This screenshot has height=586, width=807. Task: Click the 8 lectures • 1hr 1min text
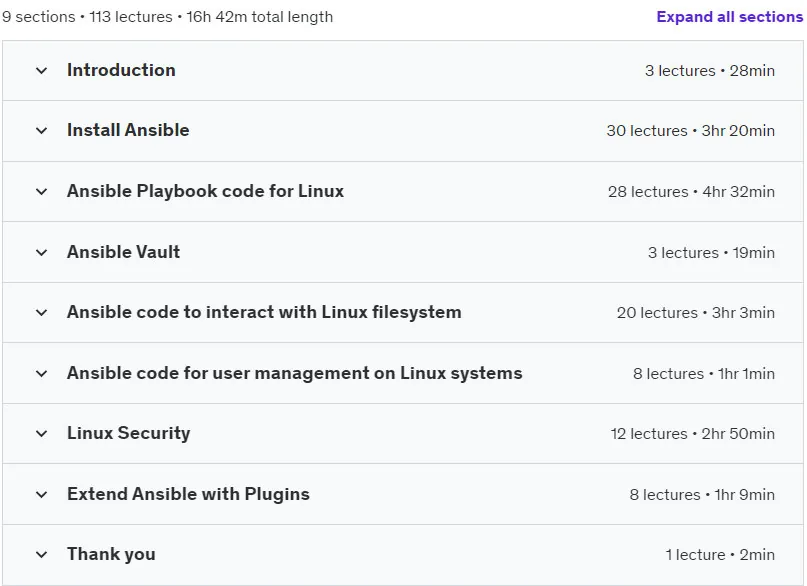coord(704,374)
